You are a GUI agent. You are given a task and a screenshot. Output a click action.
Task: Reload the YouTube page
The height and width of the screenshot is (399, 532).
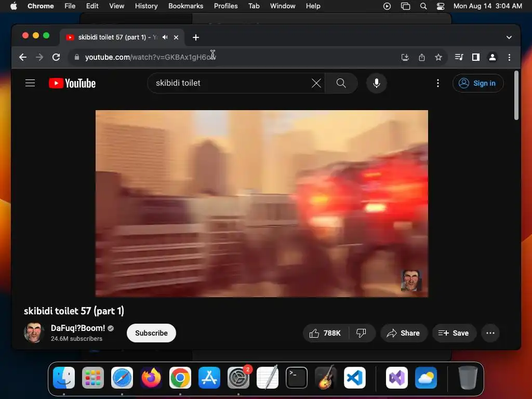point(56,57)
